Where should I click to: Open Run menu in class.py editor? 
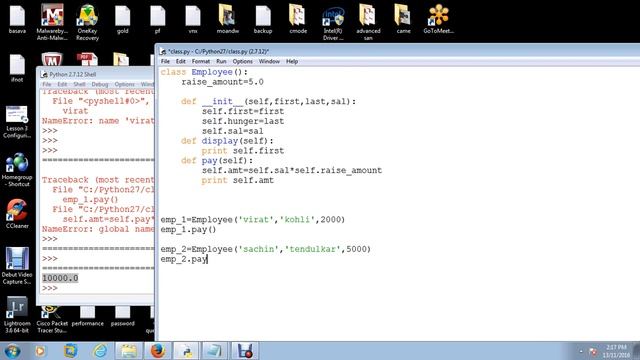click(x=221, y=61)
